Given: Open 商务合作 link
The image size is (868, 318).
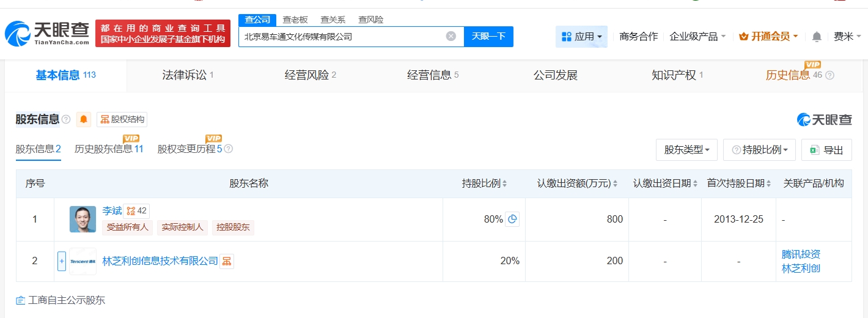Looking at the screenshot, I should coord(639,37).
